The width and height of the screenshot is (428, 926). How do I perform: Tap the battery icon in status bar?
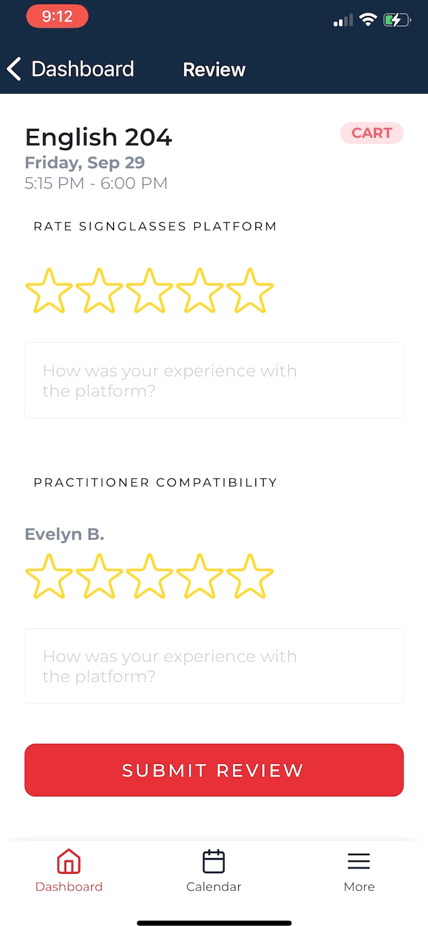[x=397, y=21]
